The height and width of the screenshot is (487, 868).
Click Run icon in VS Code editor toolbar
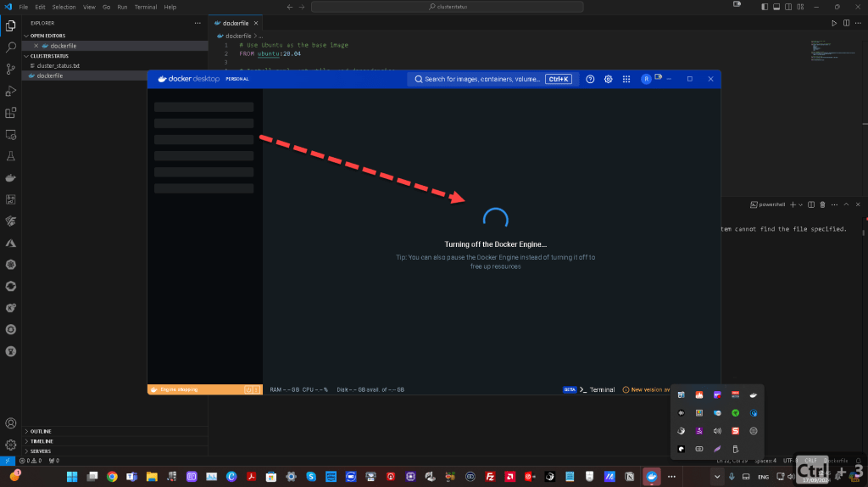point(834,23)
